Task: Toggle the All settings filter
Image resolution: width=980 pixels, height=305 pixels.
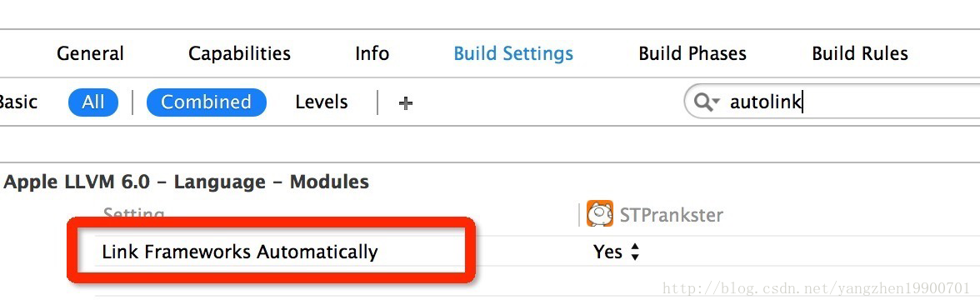Action: click(x=93, y=102)
